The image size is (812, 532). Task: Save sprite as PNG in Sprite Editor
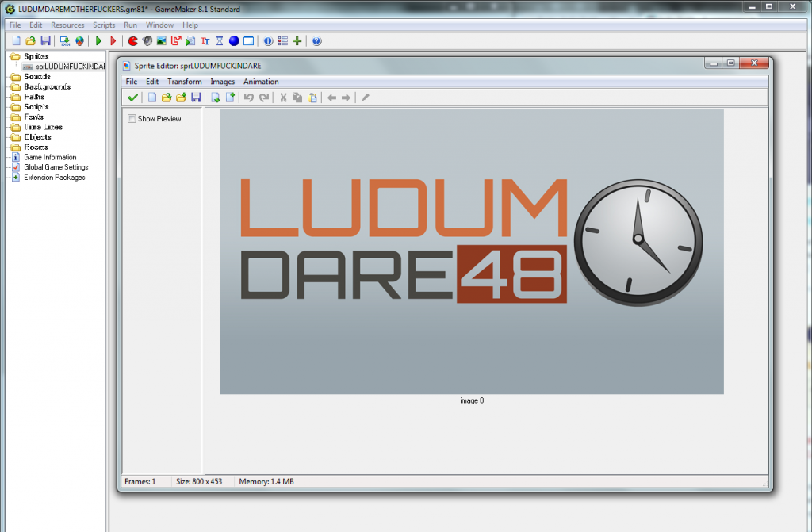pos(196,98)
